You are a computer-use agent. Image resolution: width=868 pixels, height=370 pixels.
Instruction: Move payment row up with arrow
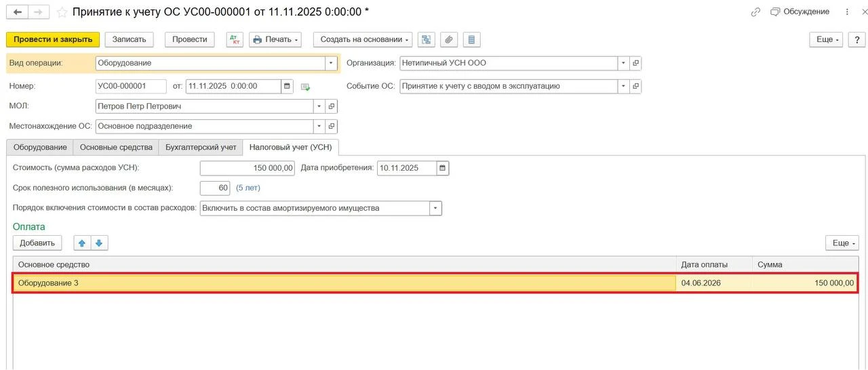[x=82, y=243]
